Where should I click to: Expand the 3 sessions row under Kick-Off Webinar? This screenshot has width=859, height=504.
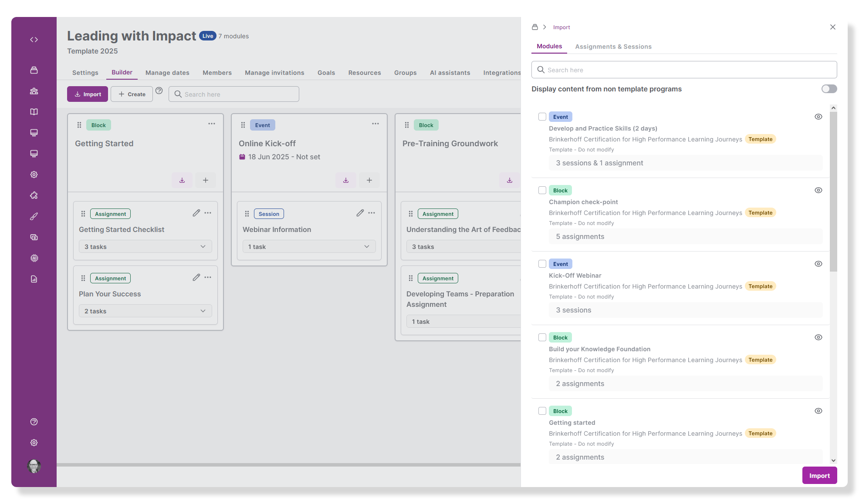pyautogui.click(x=686, y=310)
